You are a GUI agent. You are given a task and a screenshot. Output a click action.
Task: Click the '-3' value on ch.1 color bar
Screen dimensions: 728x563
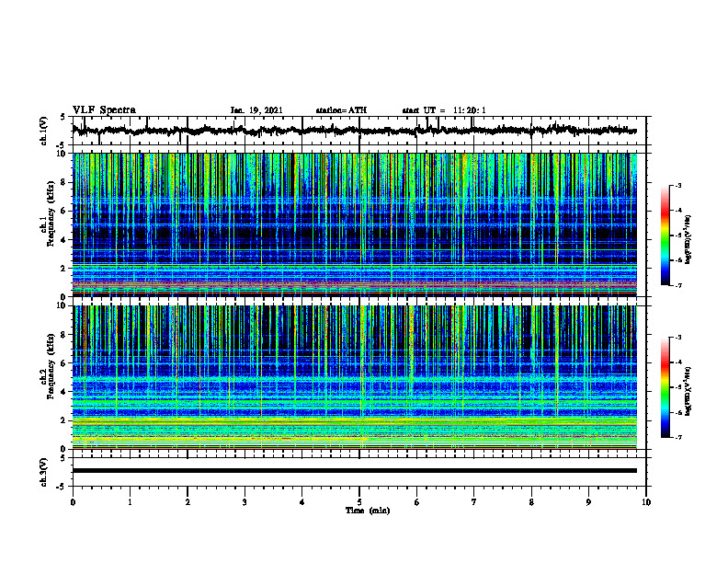point(678,185)
